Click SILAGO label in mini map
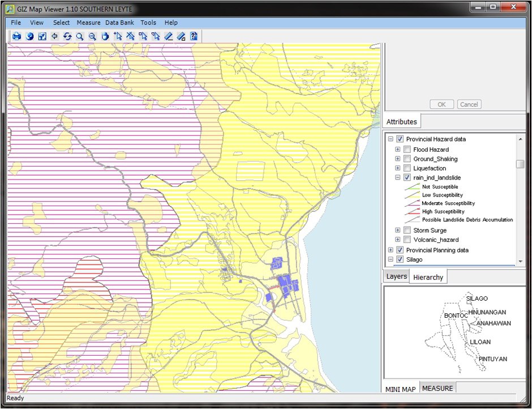The width and height of the screenshot is (532, 409). (477, 299)
